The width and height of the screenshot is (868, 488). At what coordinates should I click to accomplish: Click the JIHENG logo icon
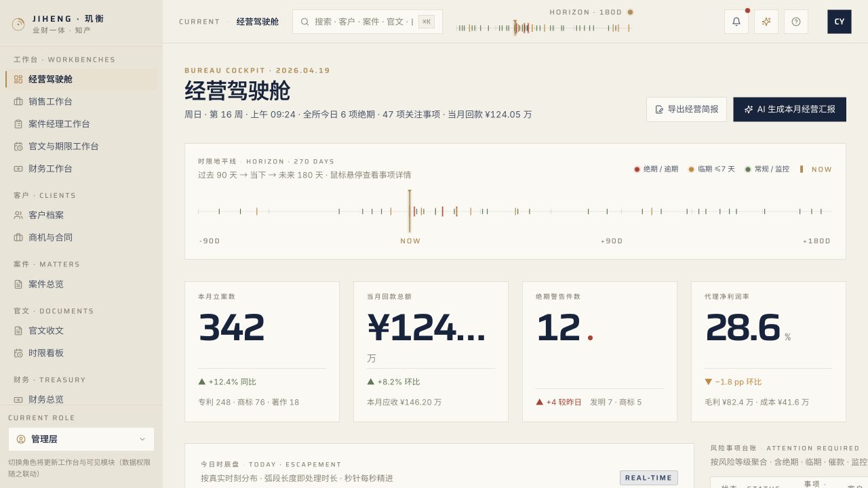coord(18,24)
